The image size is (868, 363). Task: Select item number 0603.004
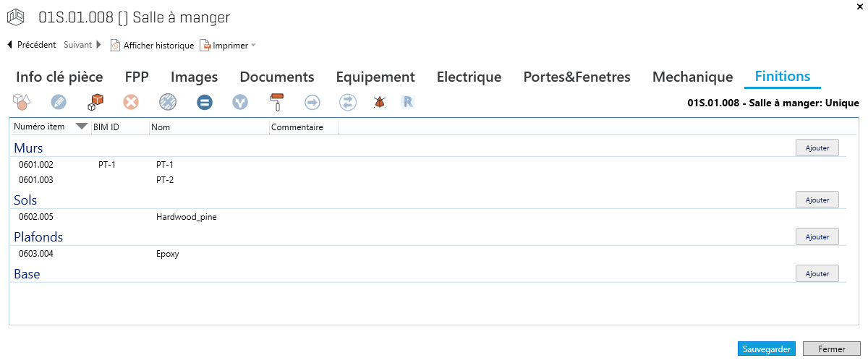click(x=36, y=254)
